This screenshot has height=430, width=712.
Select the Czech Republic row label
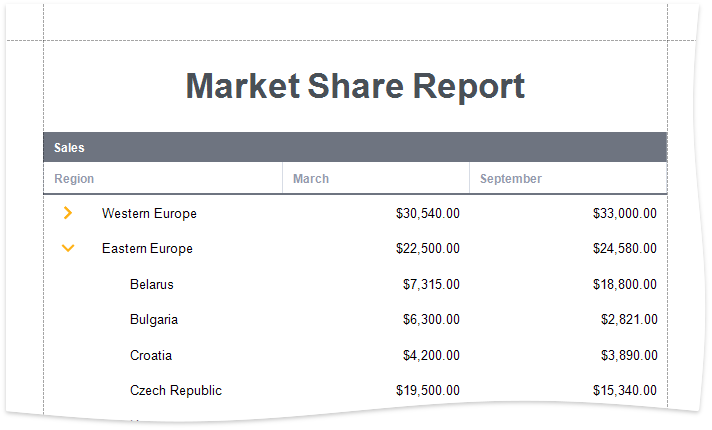click(176, 391)
